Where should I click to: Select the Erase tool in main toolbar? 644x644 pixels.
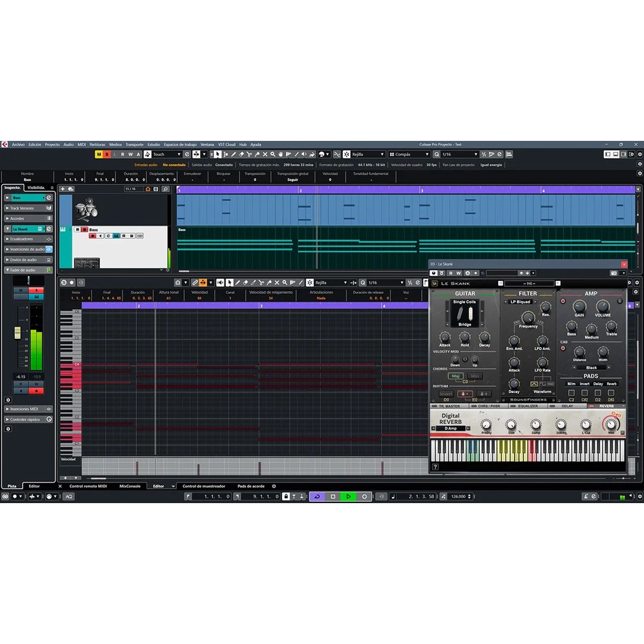(241, 155)
